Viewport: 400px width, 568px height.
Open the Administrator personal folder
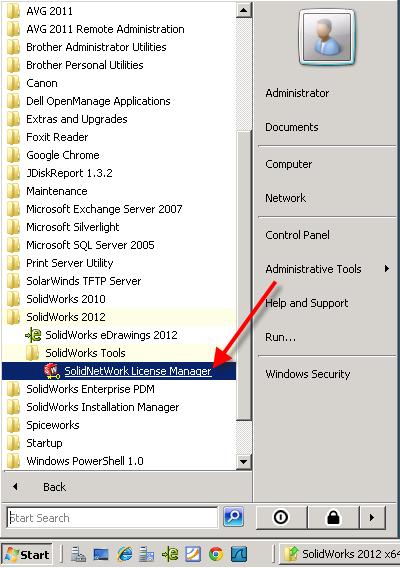tap(297, 93)
